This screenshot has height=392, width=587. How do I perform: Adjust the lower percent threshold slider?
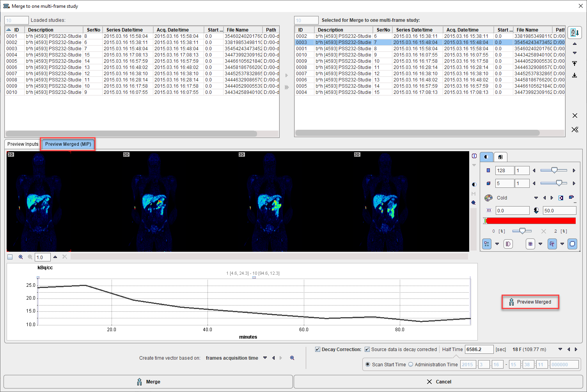(x=522, y=231)
